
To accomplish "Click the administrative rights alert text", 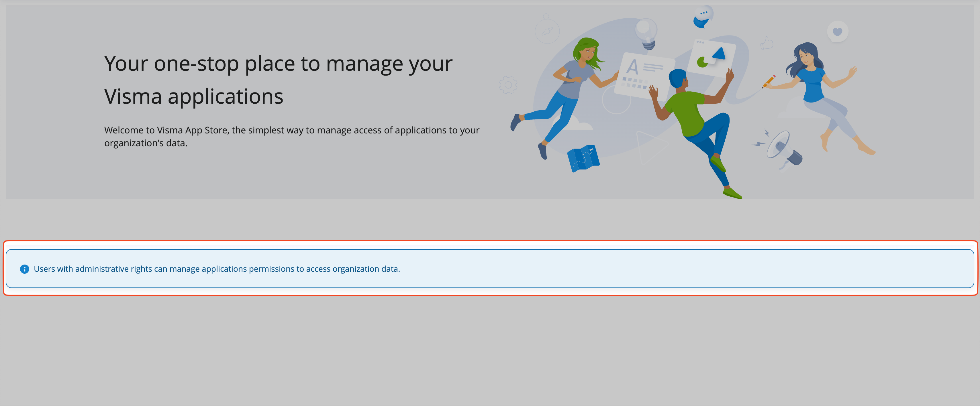I will click(x=217, y=269).
